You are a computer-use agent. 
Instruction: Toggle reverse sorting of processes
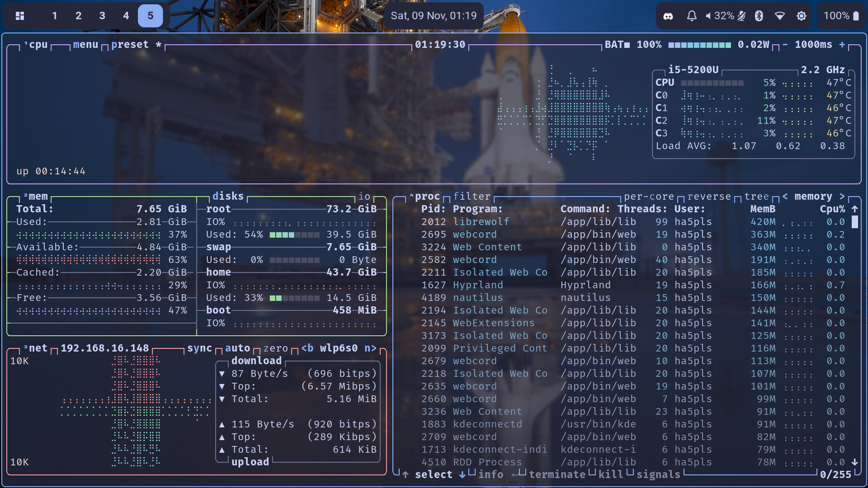click(709, 197)
